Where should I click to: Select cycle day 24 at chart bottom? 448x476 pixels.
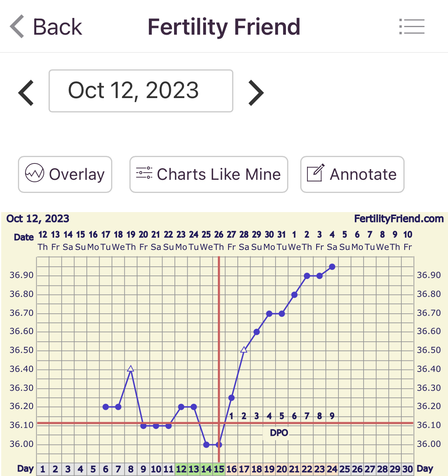pos(332,469)
